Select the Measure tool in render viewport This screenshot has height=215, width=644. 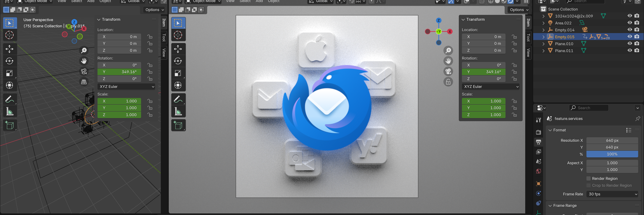(x=178, y=112)
